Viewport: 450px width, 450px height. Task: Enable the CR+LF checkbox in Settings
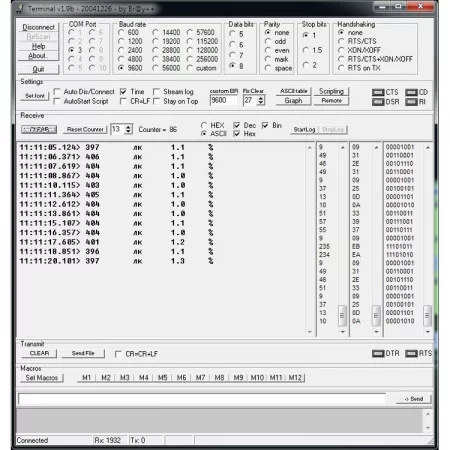123,101
